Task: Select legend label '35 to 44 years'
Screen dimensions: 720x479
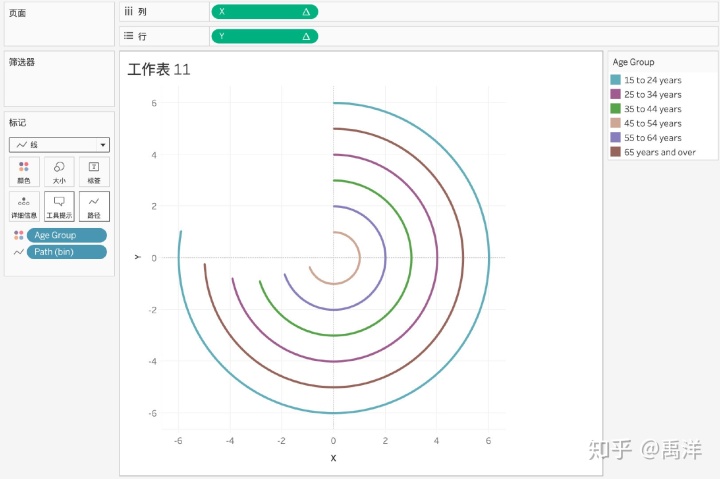Action: (652, 109)
